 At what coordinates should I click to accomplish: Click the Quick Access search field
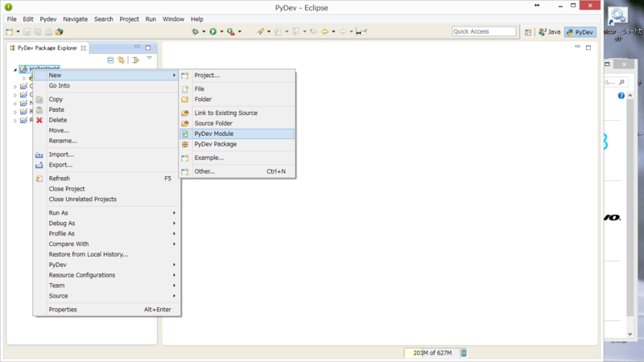click(484, 31)
